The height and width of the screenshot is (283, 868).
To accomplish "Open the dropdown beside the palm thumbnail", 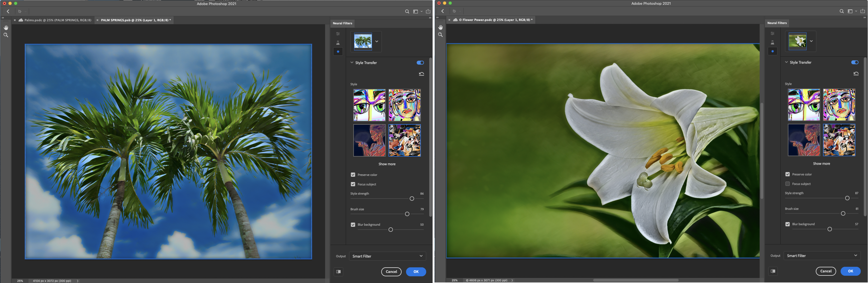I will coord(377,41).
